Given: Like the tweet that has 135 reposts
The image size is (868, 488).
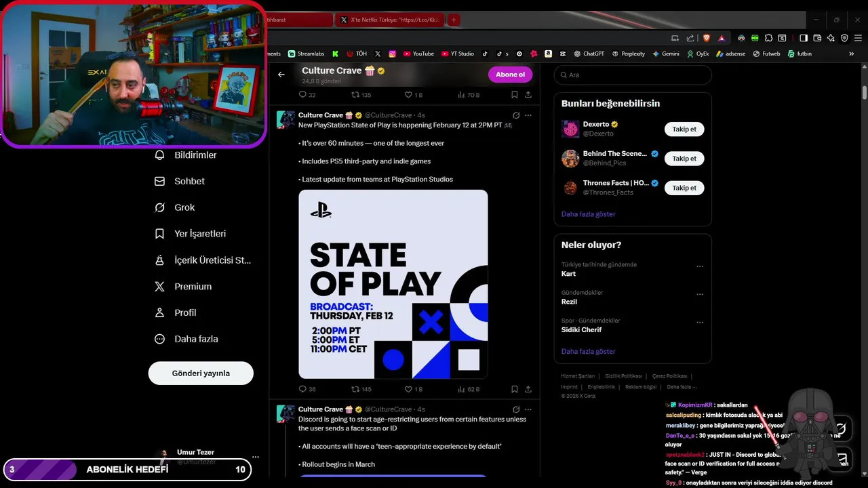Looking at the screenshot, I should tap(414, 95).
